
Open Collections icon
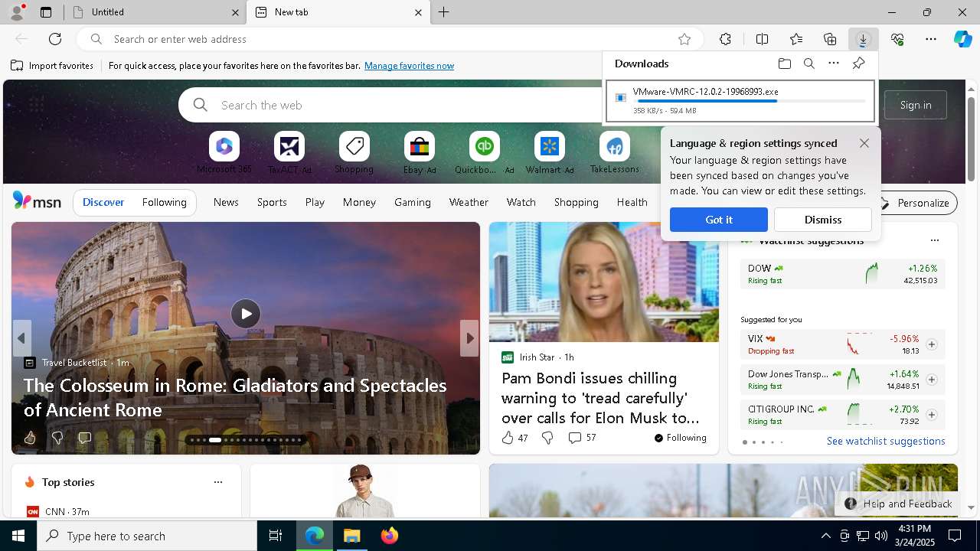[x=830, y=39]
